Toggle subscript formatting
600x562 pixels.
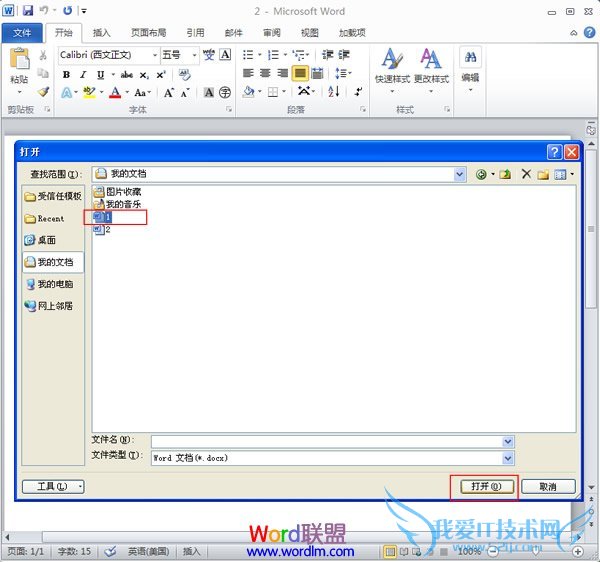point(144,75)
